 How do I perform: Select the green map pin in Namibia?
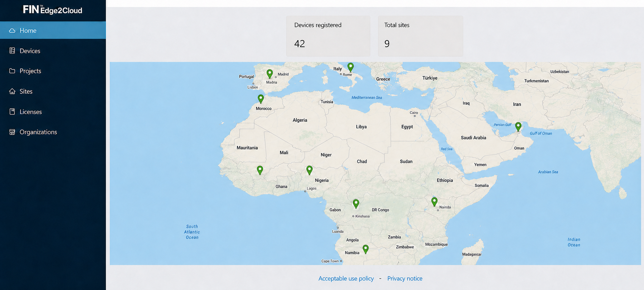click(366, 249)
